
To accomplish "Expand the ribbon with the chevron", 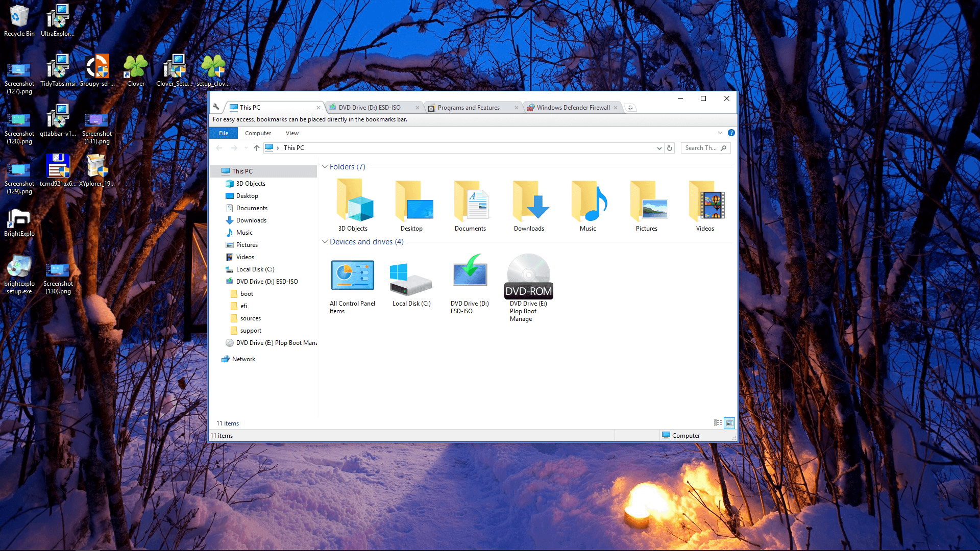I will (720, 133).
